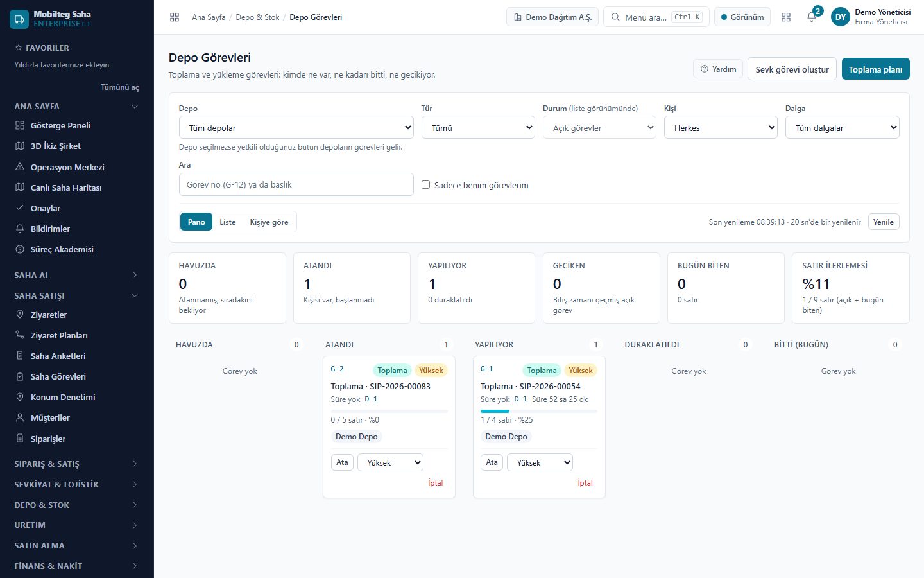Switch to Kişiye göre view tab
The height and width of the screenshot is (578, 924).
[x=269, y=222]
